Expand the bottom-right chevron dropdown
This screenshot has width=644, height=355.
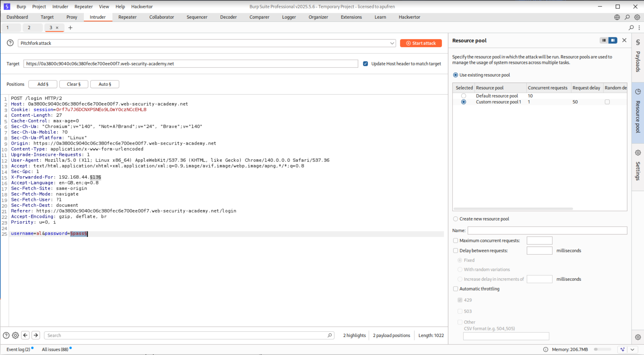(x=632, y=349)
